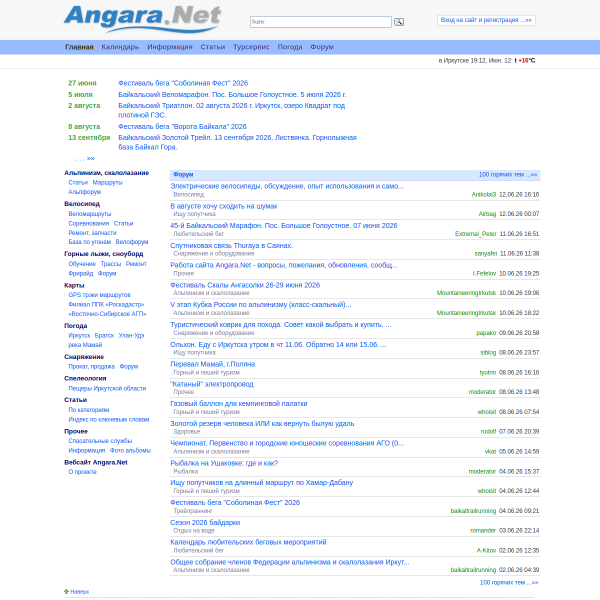Viewport: 600px width, 600px height.
Task: Open the Турсервис menu item
Action: click(x=251, y=47)
